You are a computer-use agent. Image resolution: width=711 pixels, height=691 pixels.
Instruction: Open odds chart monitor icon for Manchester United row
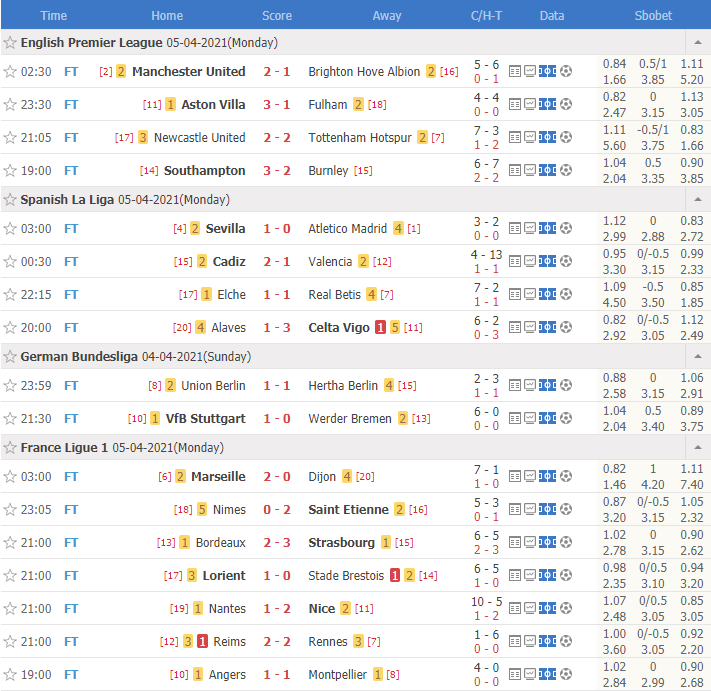530,71
